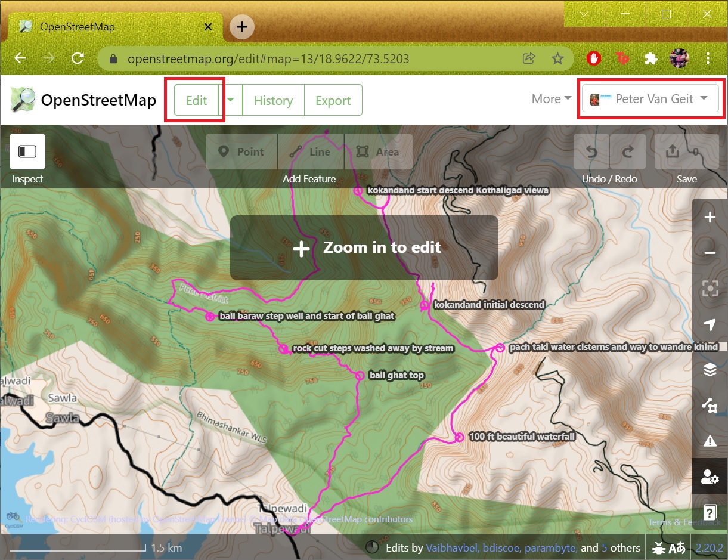Image resolution: width=728 pixels, height=560 pixels.
Task: Open a new browser tab
Action: (242, 26)
